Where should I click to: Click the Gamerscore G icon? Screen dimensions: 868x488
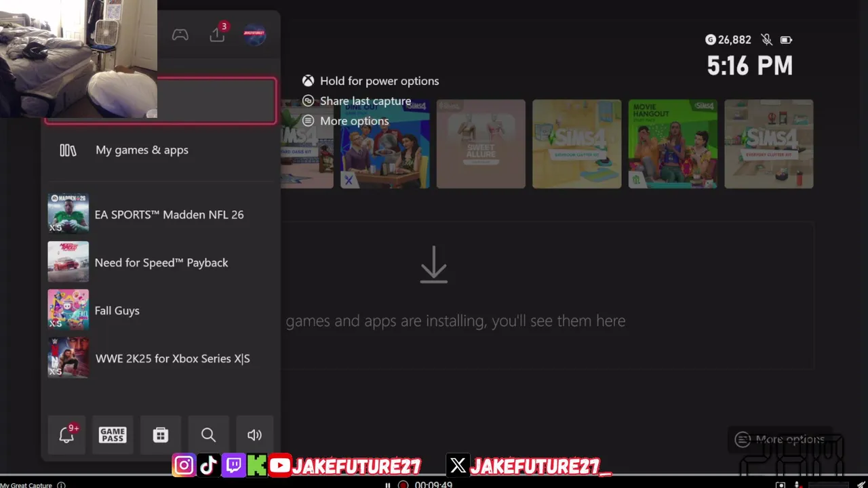coord(710,40)
